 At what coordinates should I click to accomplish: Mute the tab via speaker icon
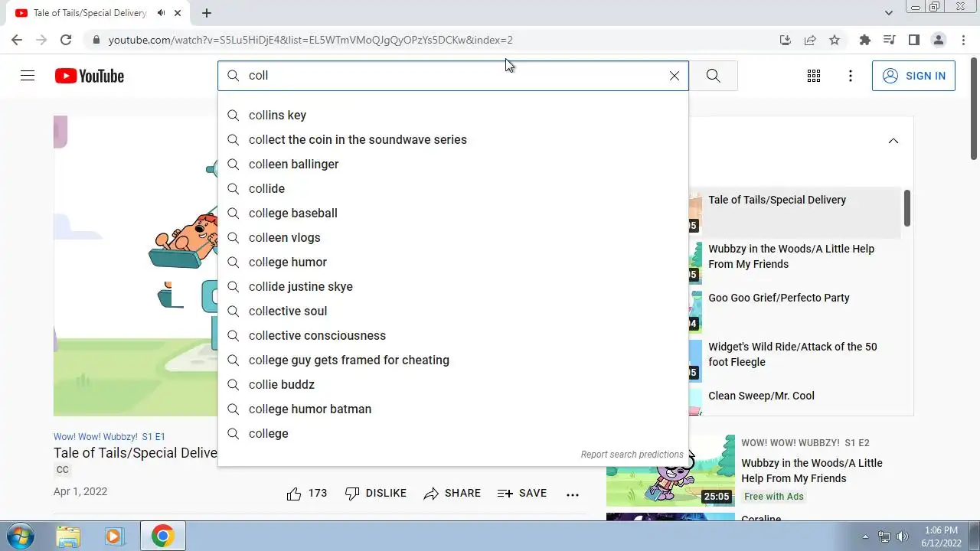click(x=161, y=13)
